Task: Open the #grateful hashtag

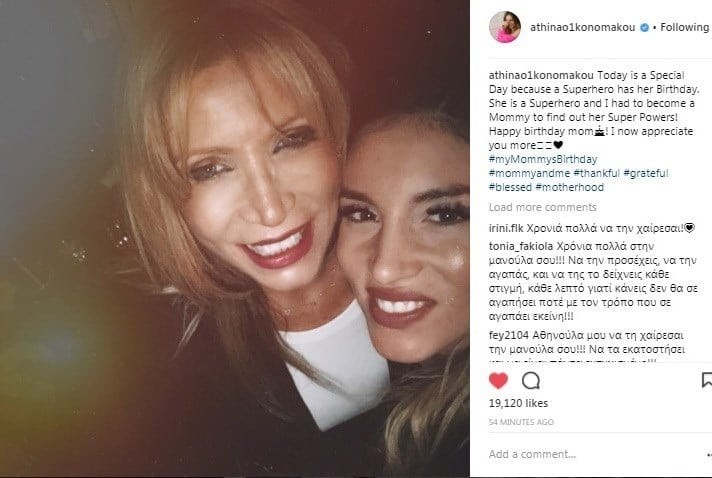Action: click(646, 173)
